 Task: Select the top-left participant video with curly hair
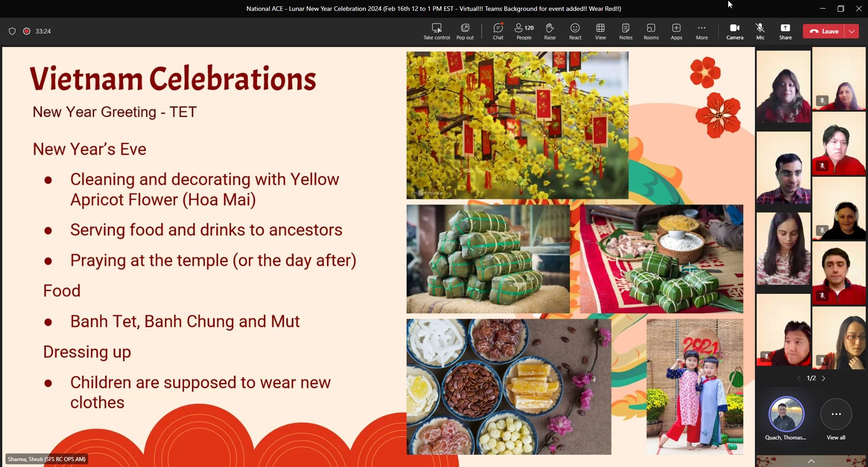[783, 86]
